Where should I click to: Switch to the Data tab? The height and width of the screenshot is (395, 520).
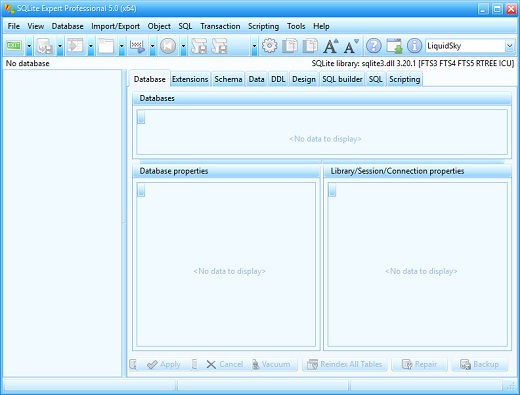[x=256, y=79]
